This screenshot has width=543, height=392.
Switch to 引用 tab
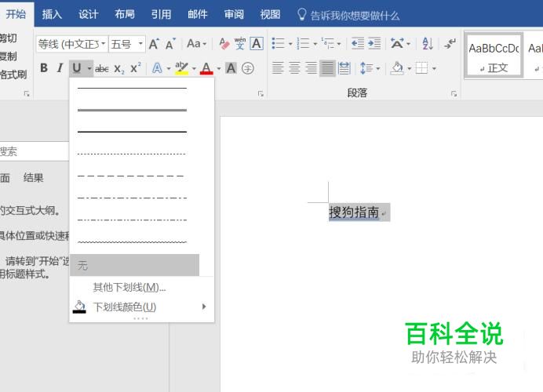[x=161, y=14]
